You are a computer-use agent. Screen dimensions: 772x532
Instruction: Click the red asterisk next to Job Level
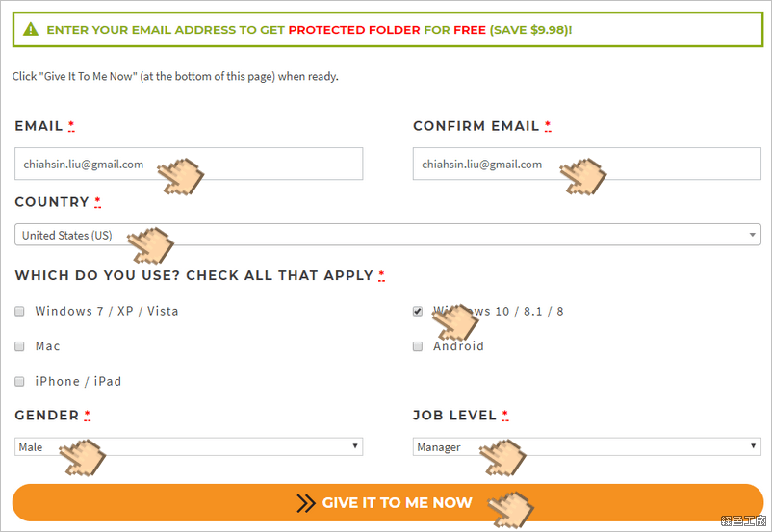click(x=505, y=416)
